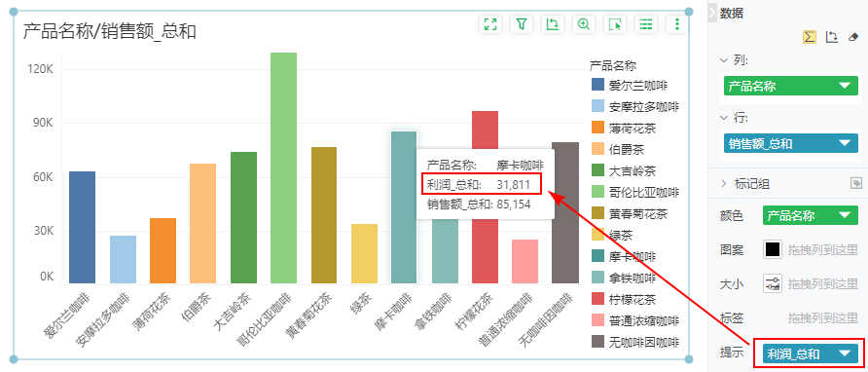Select 大吉岭茶 in the legend
The image size is (868, 372).
[x=633, y=170]
